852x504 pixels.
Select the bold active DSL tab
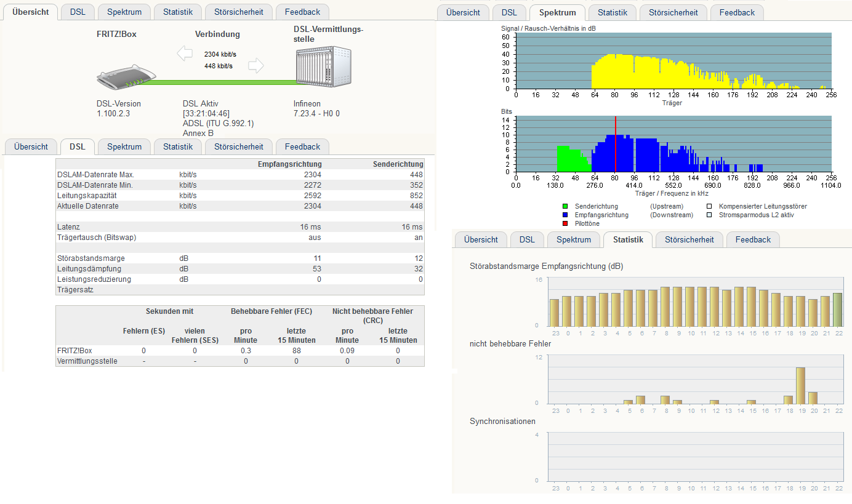tap(78, 146)
